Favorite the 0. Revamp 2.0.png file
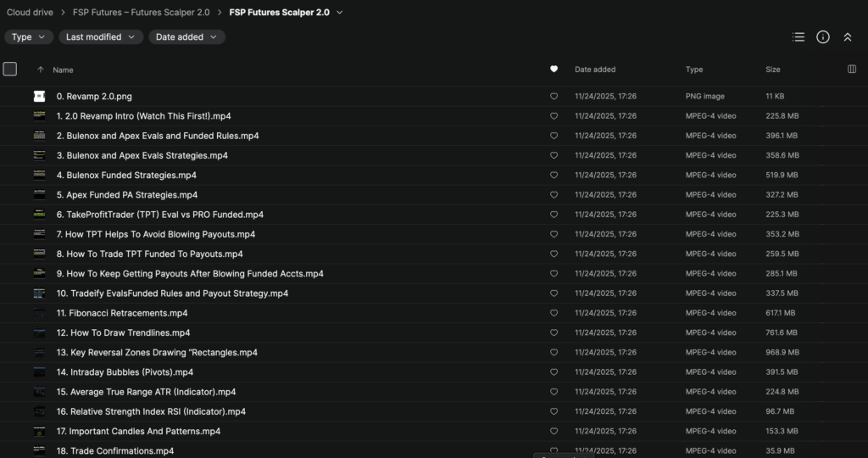Image resolution: width=868 pixels, height=458 pixels. pos(554,96)
